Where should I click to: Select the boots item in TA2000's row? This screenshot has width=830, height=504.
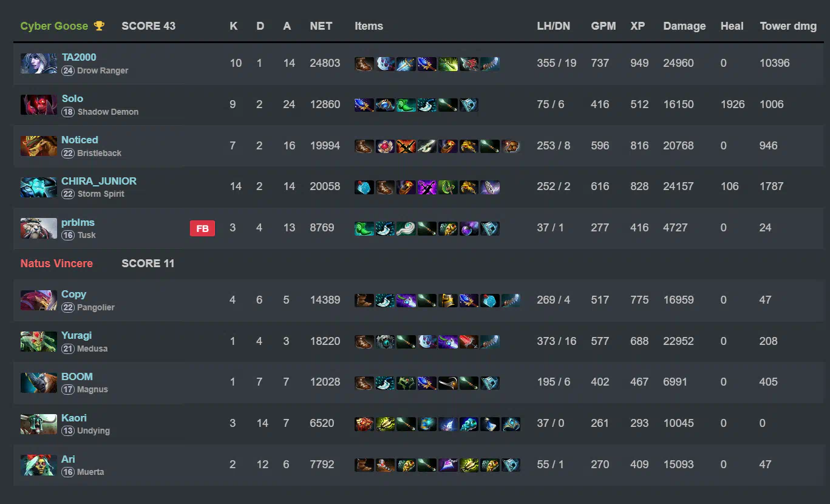364,64
